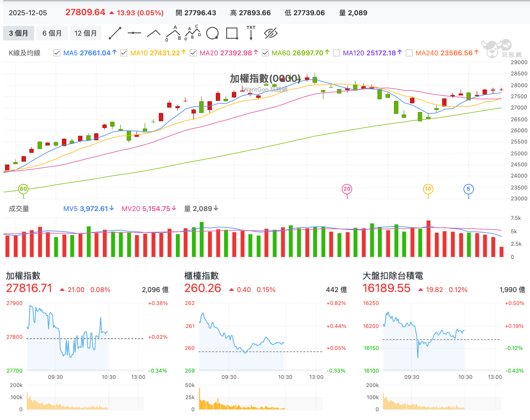The height and width of the screenshot is (420, 530).
Task: Switch to the 6個月 period view
Action: (x=52, y=33)
